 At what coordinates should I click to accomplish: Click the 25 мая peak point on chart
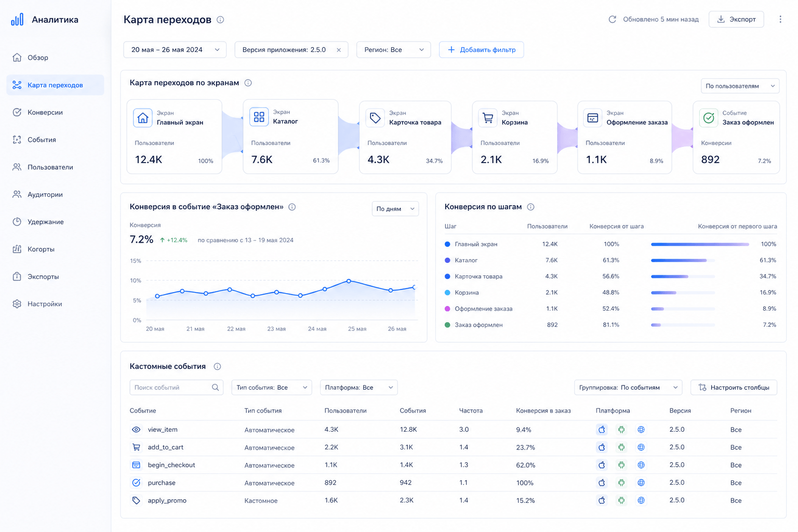point(349,281)
